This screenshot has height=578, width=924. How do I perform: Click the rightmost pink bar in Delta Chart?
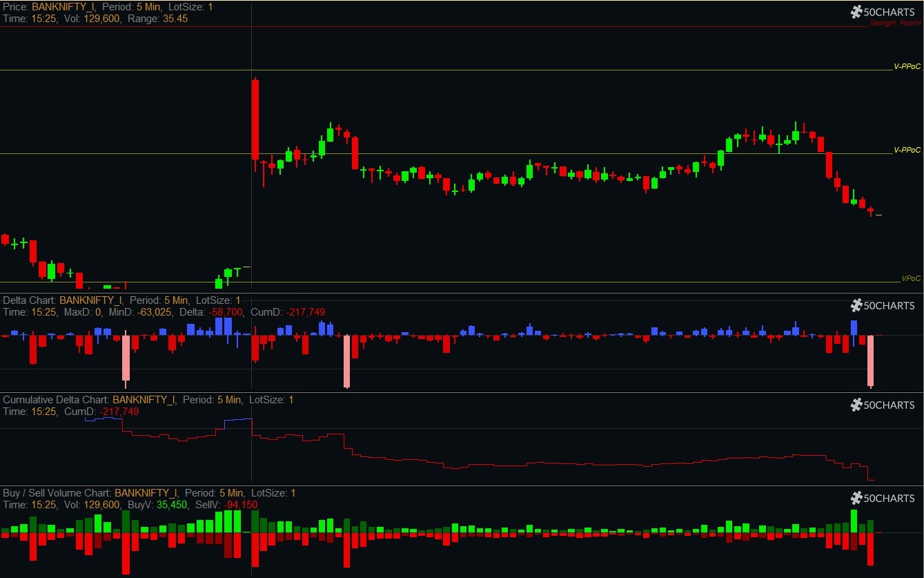[871, 360]
